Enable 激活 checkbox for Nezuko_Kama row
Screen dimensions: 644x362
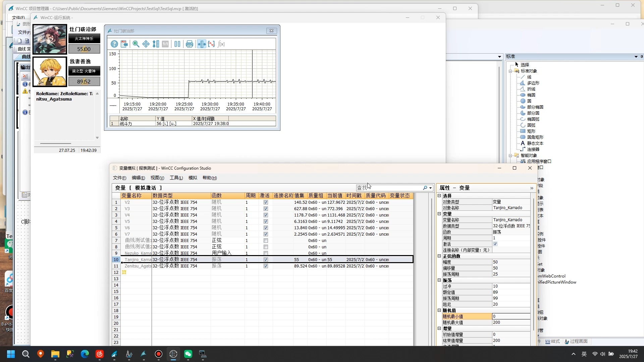tap(266, 253)
